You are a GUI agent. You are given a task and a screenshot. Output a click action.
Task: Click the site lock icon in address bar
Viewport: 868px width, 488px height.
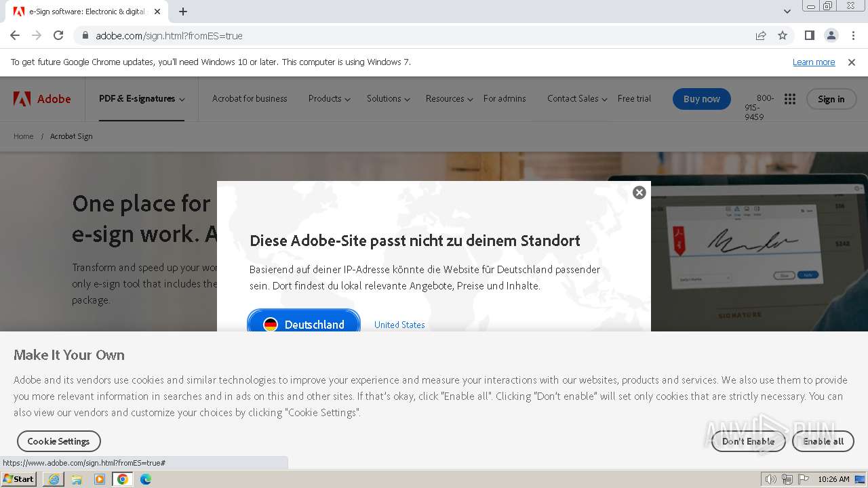85,35
